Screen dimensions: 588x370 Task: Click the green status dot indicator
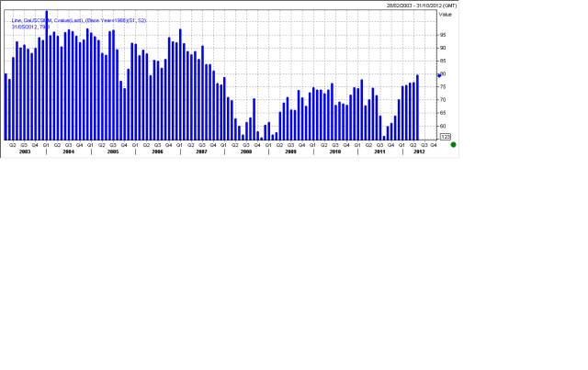coord(453,145)
